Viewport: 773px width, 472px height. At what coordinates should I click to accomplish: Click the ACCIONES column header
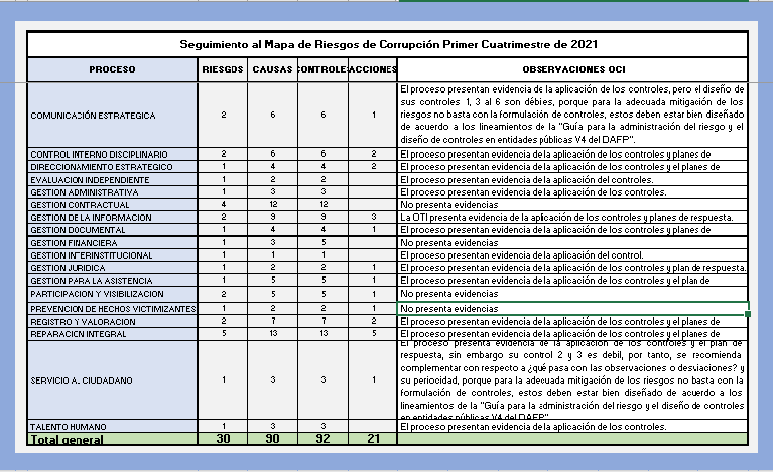point(373,70)
